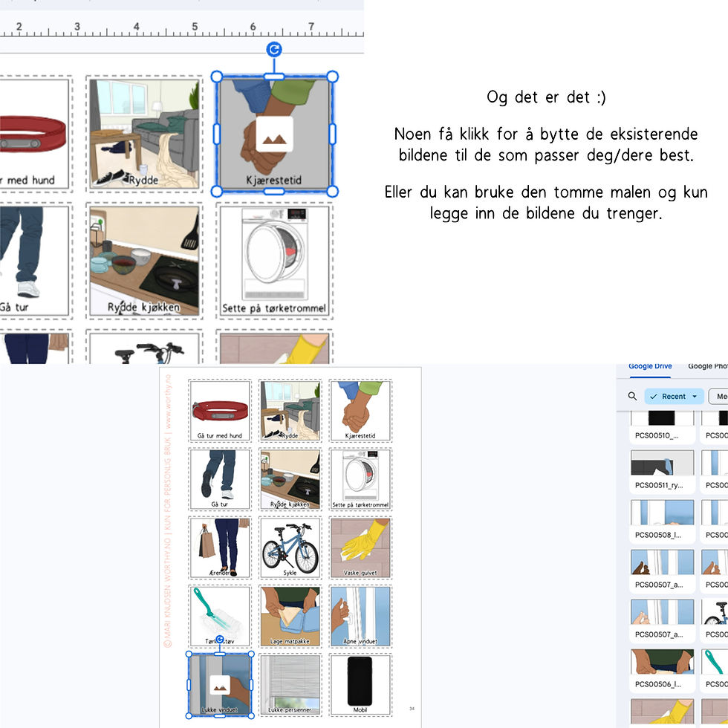Click the top-right corner handle of the selected image
Viewport: 728px width, 728px height.
332,77
